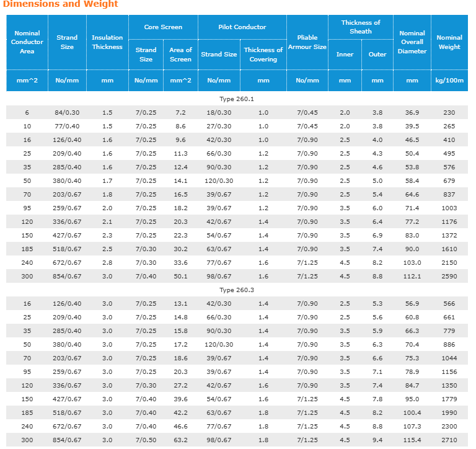Select the overall diameter value "103.0"
The height and width of the screenshot is (449, 476).
click(x=412, y=263)
